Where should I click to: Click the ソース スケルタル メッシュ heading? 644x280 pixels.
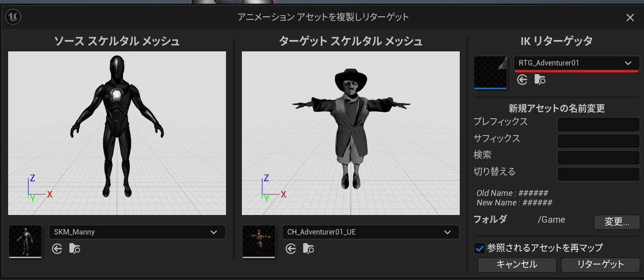[x=116, y=41]
